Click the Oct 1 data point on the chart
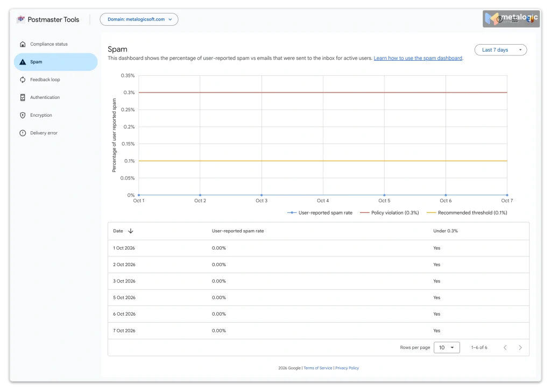Screen dimensions: 551x392 tap(139, 195)
